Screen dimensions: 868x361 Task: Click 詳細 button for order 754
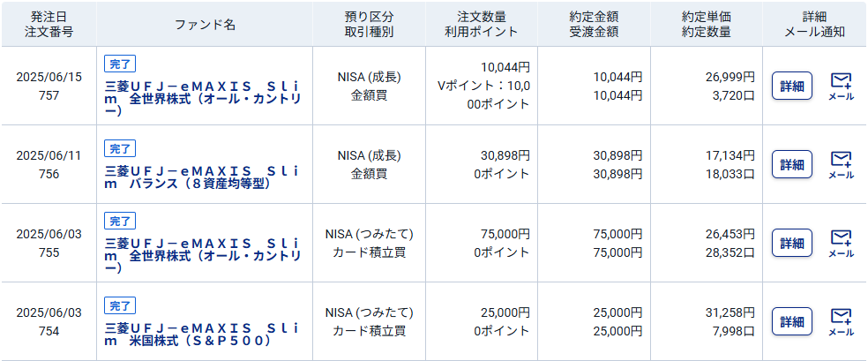point(792,321)
